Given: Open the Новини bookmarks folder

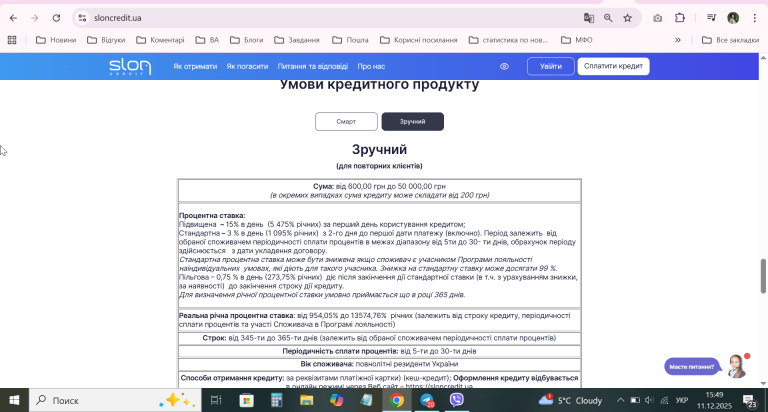Looking at the screenshot, I should coord(56,40).
